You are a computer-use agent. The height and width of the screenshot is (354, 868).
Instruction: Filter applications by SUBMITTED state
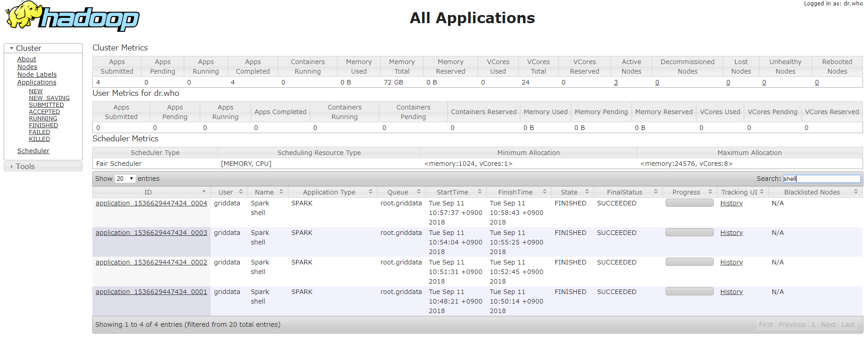[46, 105]
